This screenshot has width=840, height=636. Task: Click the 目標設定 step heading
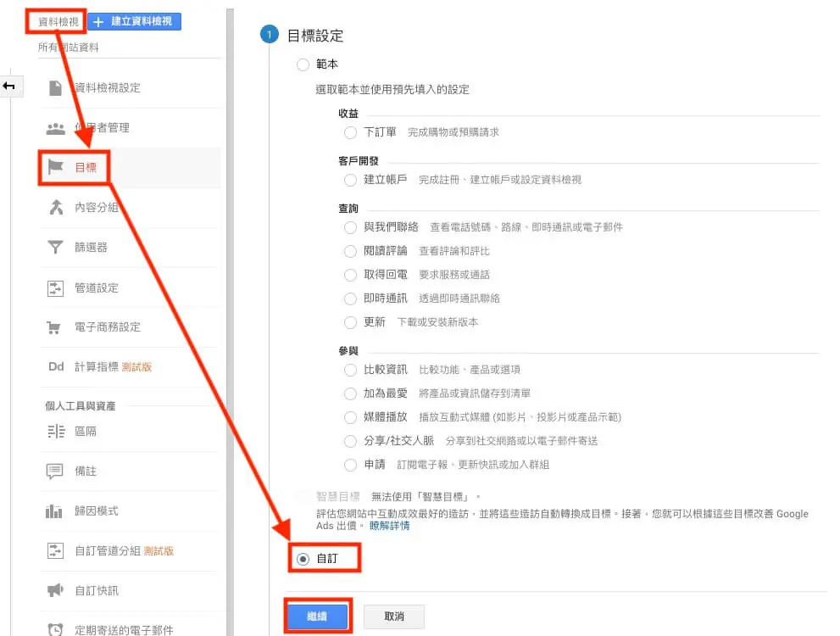point(315,36)
